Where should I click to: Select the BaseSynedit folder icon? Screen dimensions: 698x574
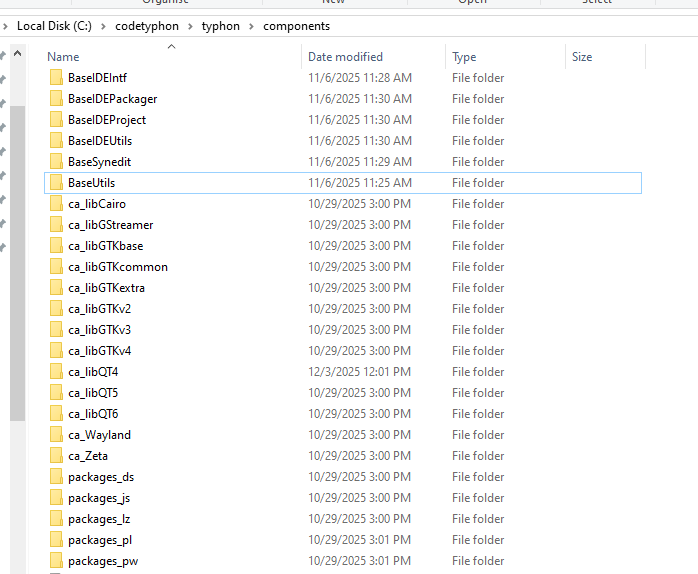click(x=56, y=162)
